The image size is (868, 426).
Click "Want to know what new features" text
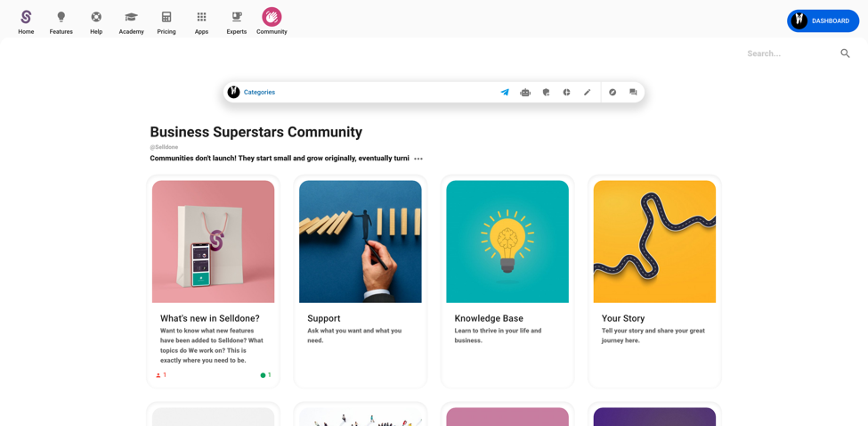coord(212,346)
